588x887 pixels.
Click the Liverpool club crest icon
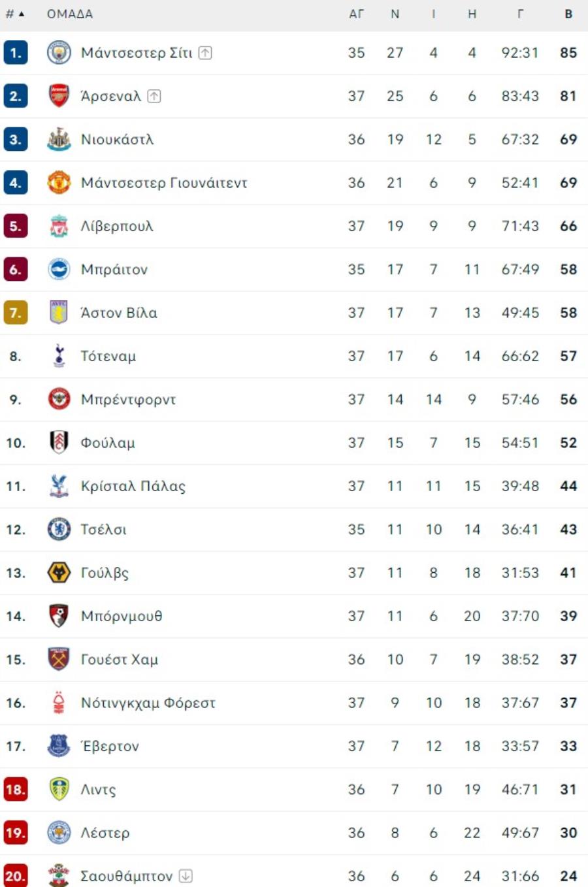point(59,226)
